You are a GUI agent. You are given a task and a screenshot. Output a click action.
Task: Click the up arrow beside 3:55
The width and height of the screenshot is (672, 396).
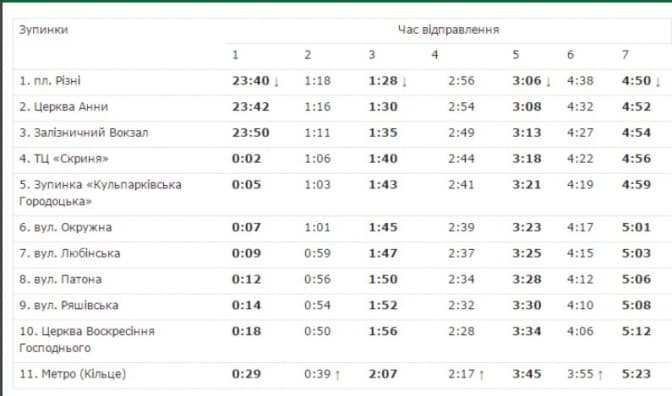[600, 375]
